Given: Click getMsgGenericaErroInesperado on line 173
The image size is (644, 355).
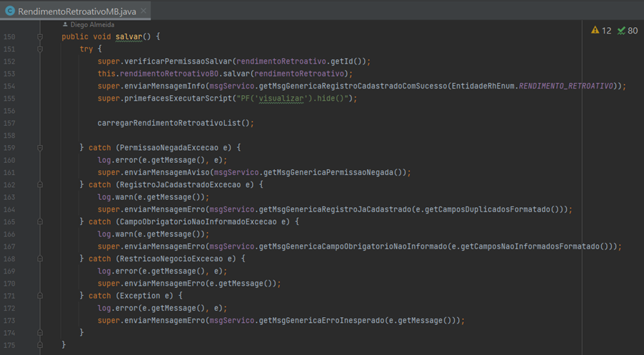Looking at the screenshot, I should [321, 320].
